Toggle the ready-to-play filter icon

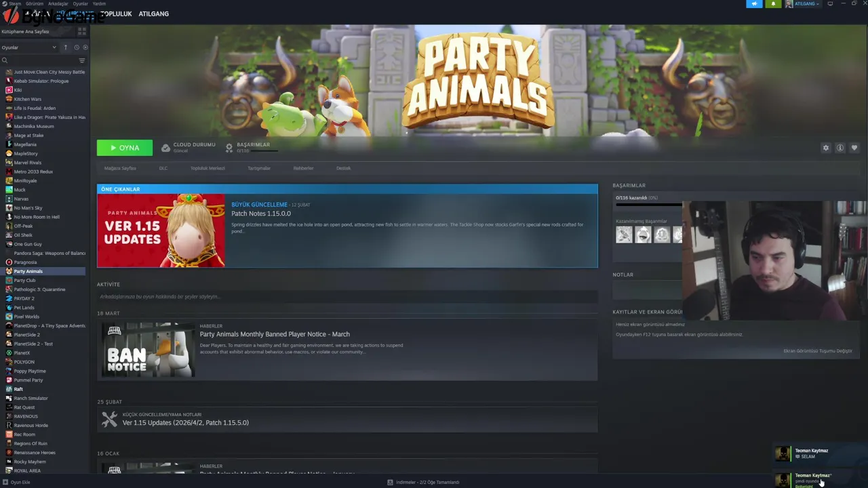pyautogui.click(x=85, y=47)
